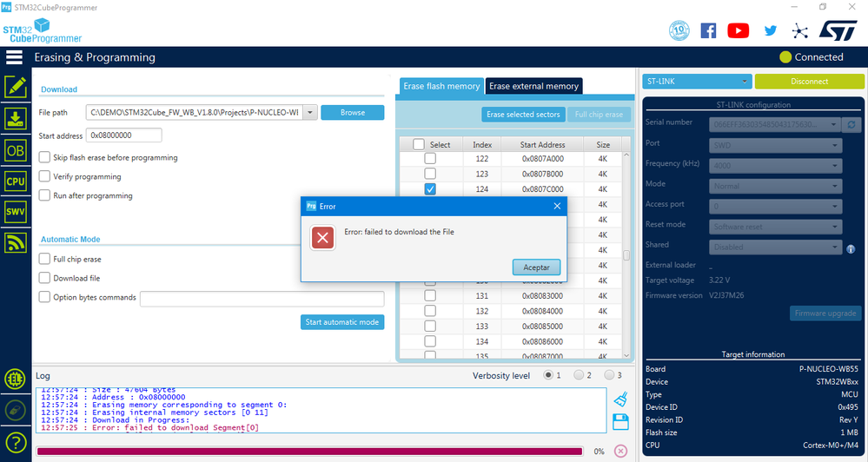
Task: Click the STM32CubeProgrammer logo
Action: pos(43,30)
